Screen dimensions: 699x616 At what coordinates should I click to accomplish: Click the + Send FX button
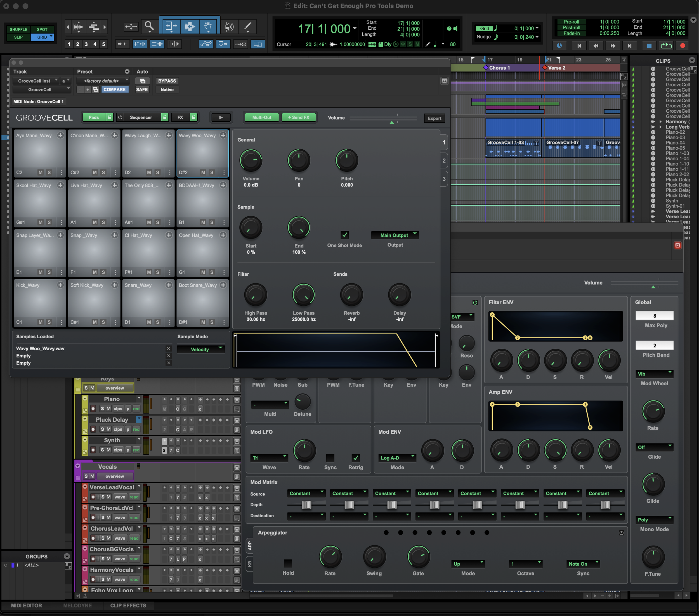click(299, 117)
